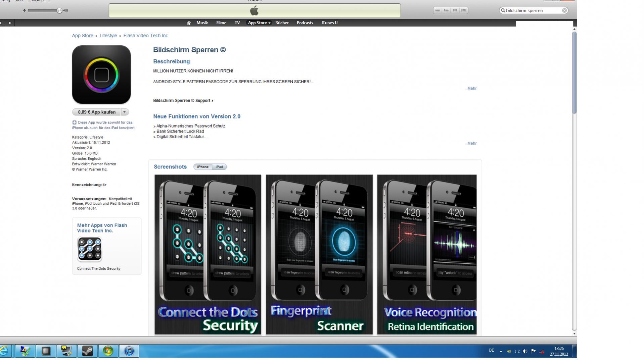Image resolution: width=644 pixels, height=362 pixels.
Task: Switch to grid view
Action: (455, 10)
